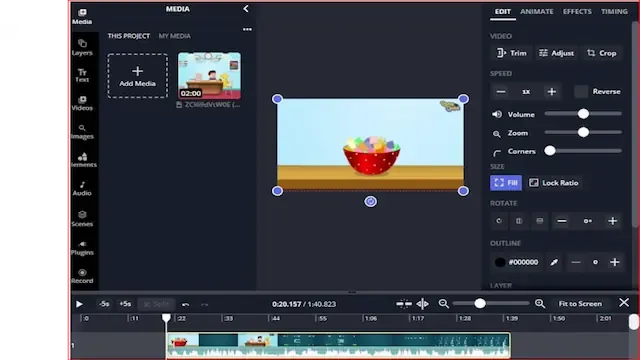Toggle timeline snapping icon
The height and width of the screenshot is (360, 640).
(404, 304)
